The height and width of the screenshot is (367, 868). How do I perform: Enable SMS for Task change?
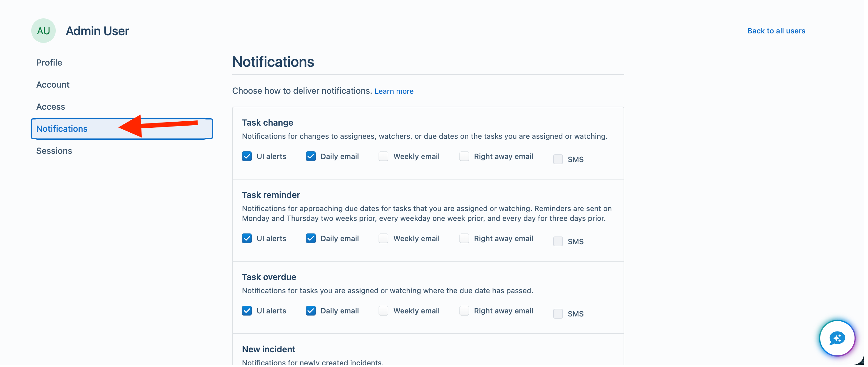[x=558, y=159]
